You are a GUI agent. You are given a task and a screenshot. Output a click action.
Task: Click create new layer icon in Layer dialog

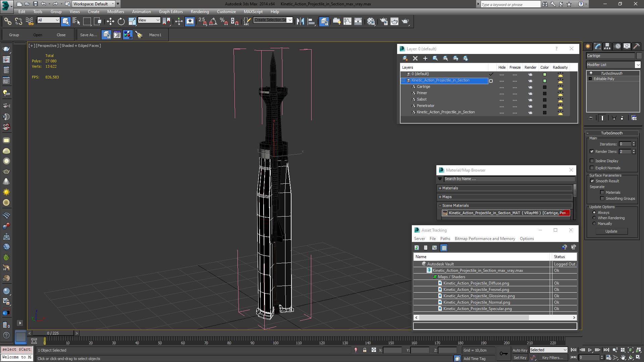(x=405, y=58)
